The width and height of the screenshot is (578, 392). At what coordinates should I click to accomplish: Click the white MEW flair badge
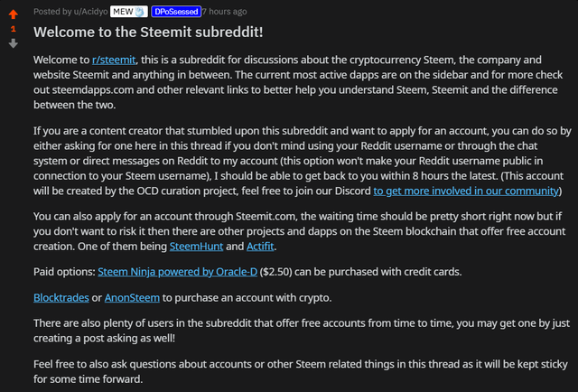pyautogui.click(x=129, y=12)
